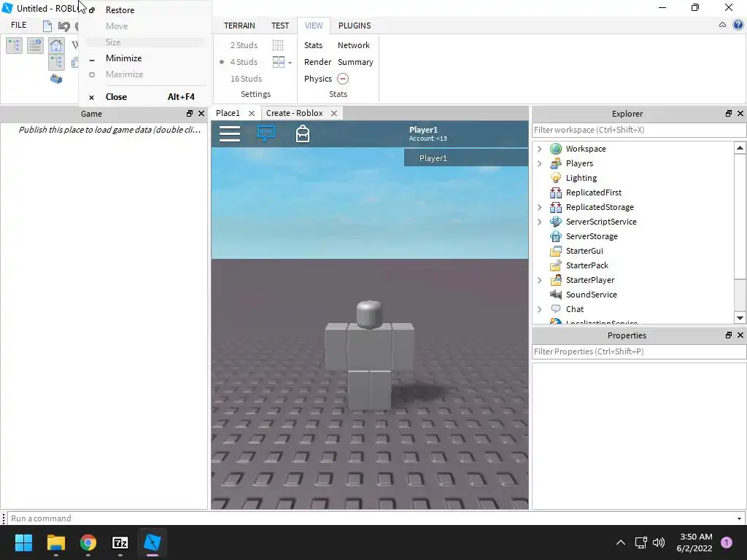Select the 16 Studs grid option

click(246, 79)
